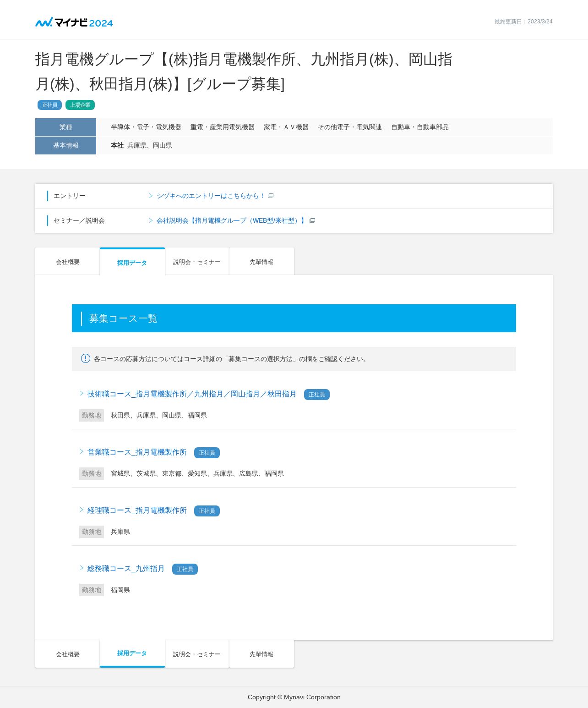Open the bottom 会社概要 tab

[67, 654]
